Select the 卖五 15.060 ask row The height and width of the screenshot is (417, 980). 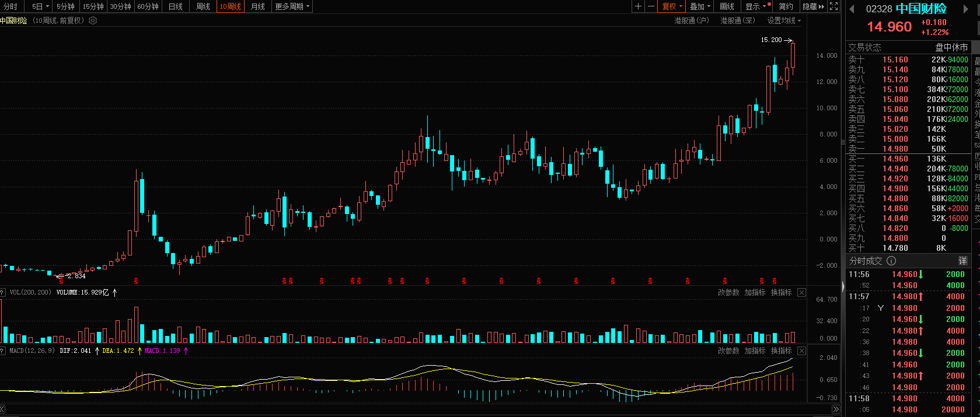tap(908, 109)
